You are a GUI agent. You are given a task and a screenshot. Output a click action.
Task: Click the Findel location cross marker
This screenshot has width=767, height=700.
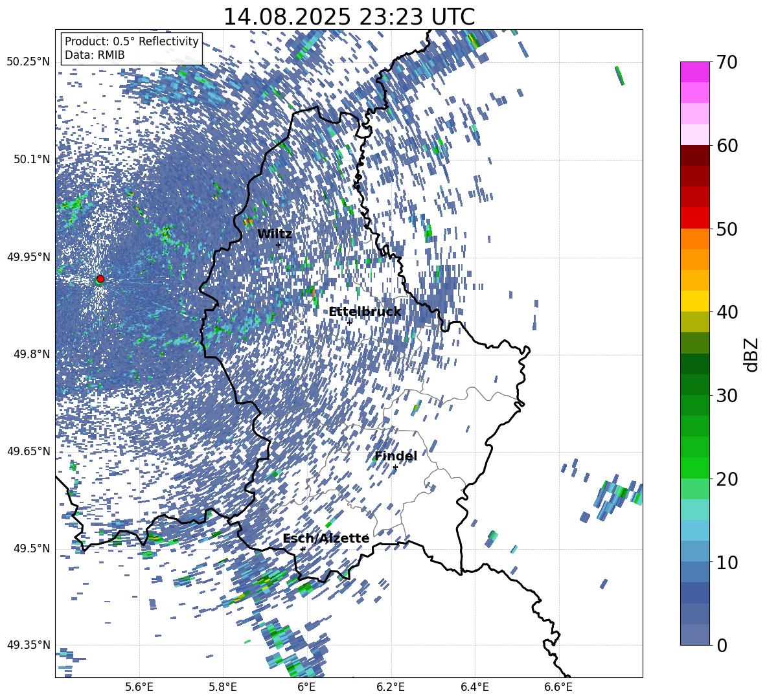(395, 468)
